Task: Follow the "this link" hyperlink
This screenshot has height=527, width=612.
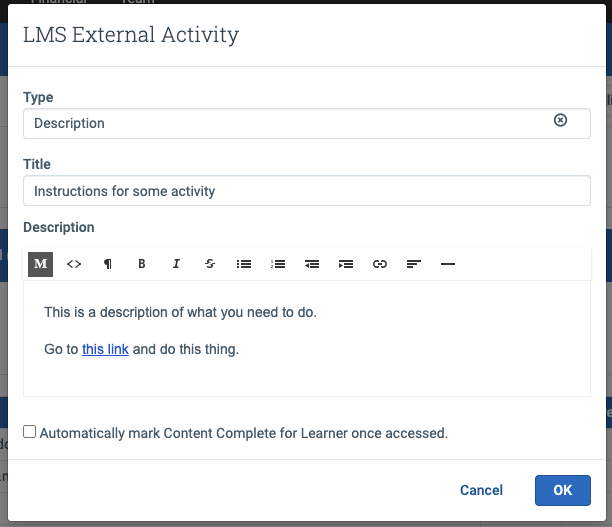Action: coord(105,349)
